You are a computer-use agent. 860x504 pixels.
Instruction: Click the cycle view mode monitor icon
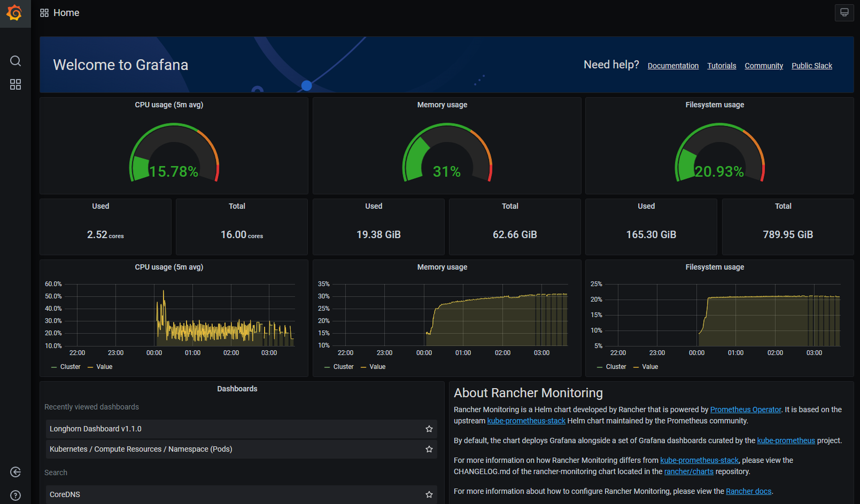[x=844, y=12]
